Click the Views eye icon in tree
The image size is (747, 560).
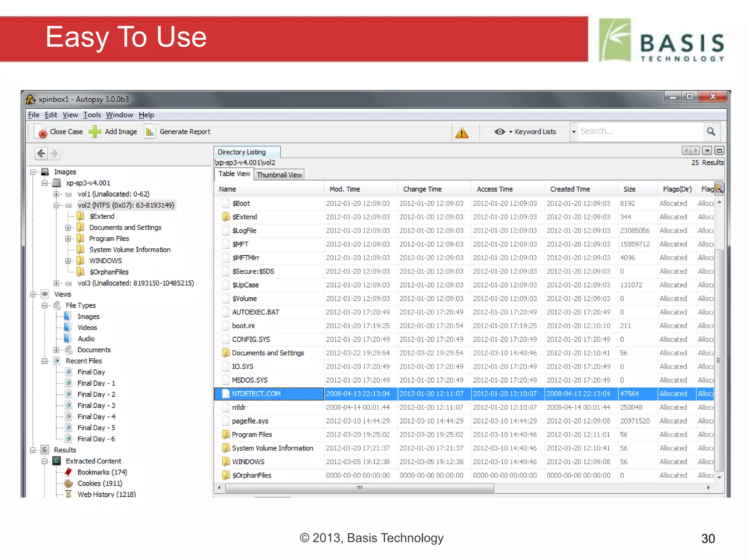45,294
